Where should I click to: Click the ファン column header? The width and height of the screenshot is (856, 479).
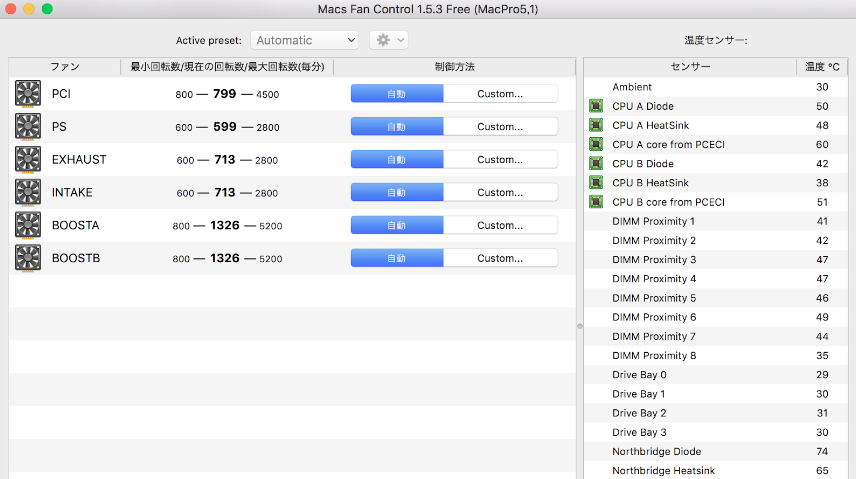click(65, 67)
